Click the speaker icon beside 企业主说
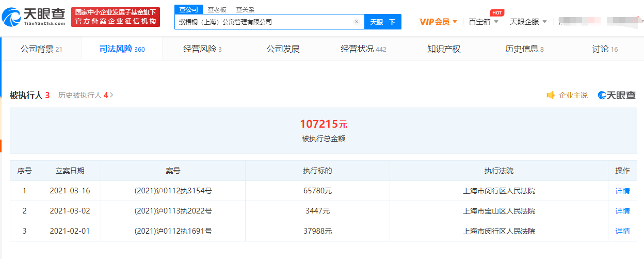 tap(551, 95)
